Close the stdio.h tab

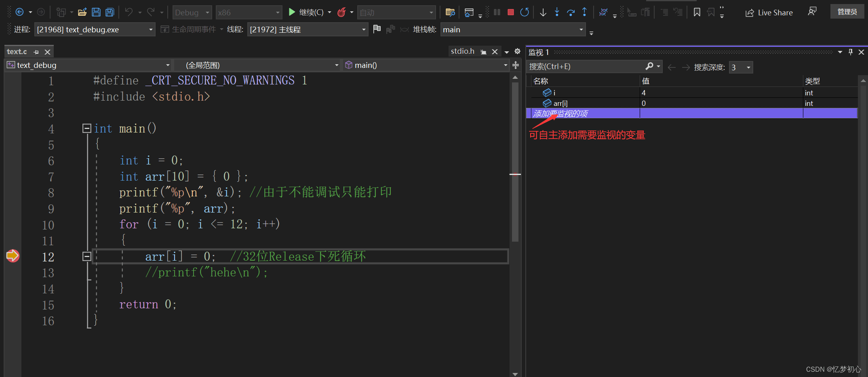(495, 52)
